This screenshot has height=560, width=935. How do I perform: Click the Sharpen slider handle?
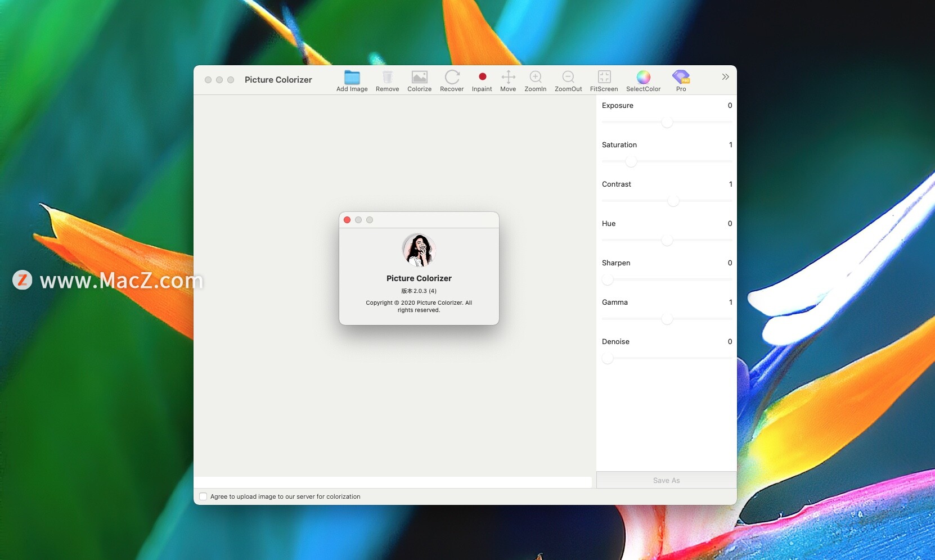[608, 279]
